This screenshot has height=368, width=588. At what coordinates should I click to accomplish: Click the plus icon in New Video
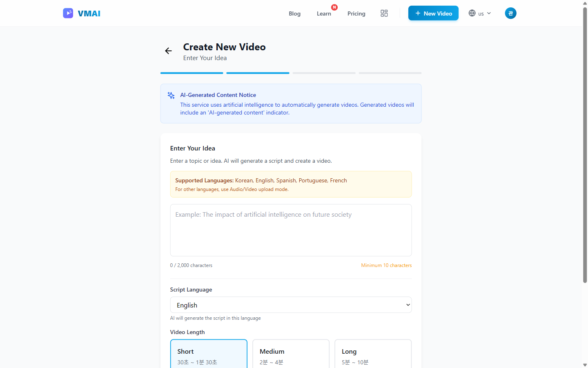[x=418, y=13]
